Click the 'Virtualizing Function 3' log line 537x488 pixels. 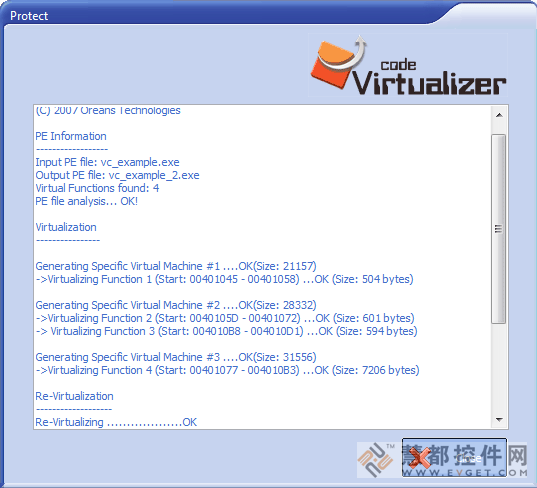pos(226,331)
